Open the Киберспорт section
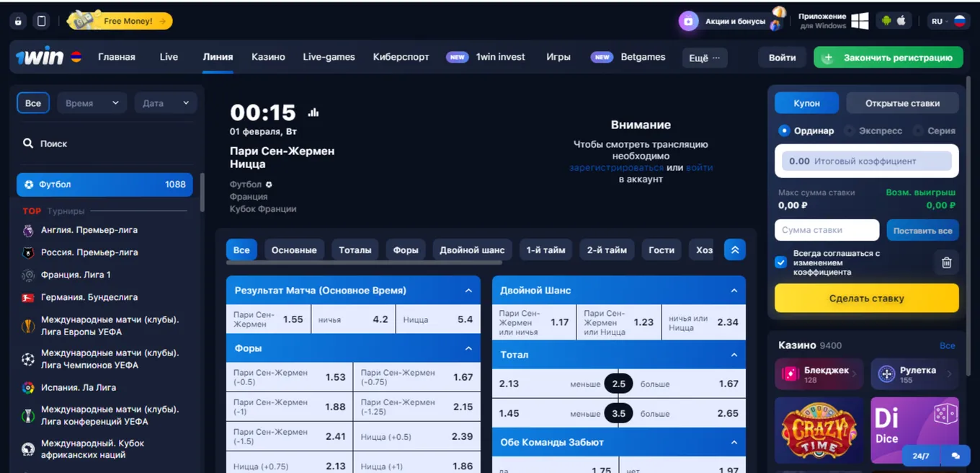 tap(401, 57)
